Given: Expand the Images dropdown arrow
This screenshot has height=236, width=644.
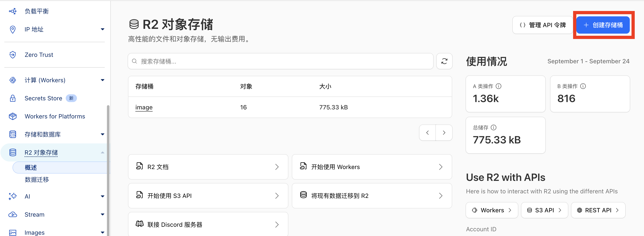Looking at the screenshot, I should pos(103,233).
